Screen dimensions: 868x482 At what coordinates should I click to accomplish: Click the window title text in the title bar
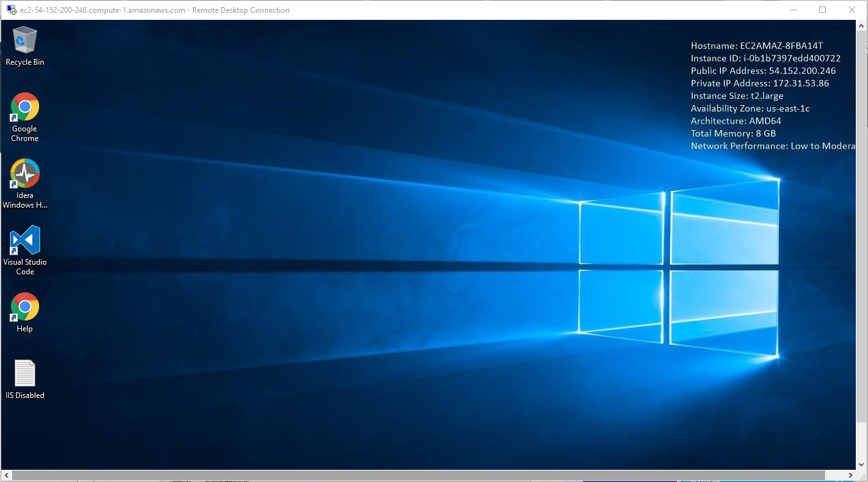(155, 10)
